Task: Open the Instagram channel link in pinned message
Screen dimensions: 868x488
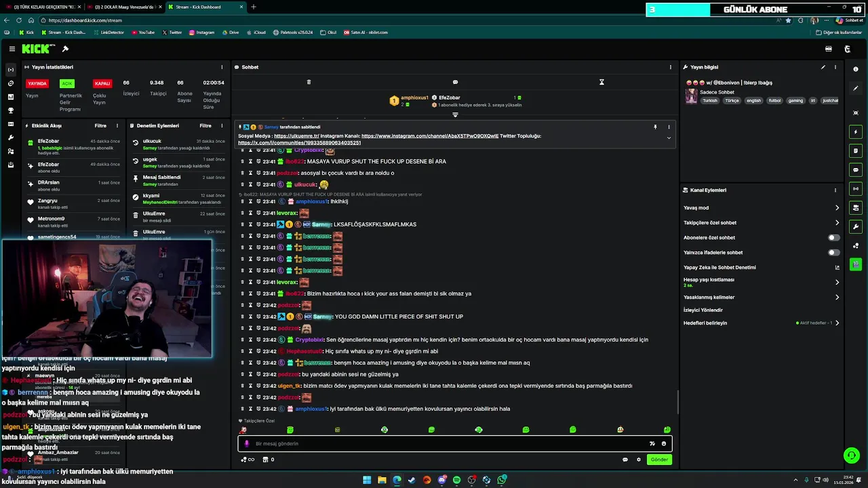Action: pyautogui.click(x=430, y=136)
